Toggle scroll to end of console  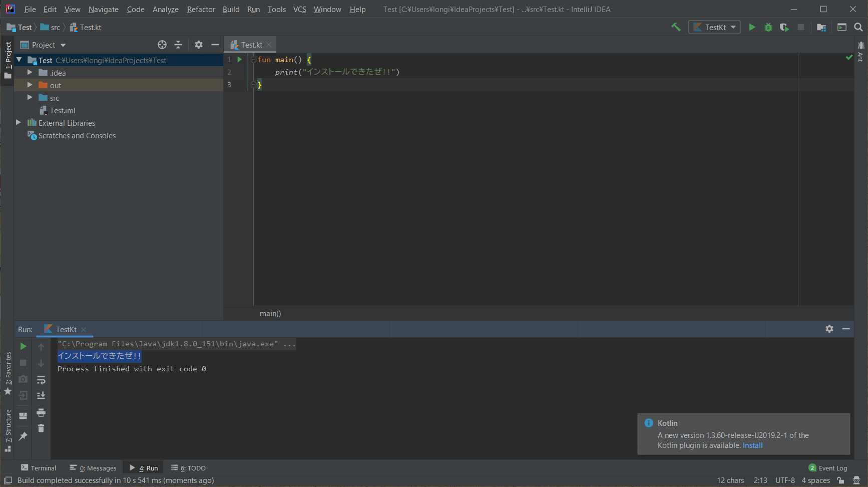pos(41,396)
